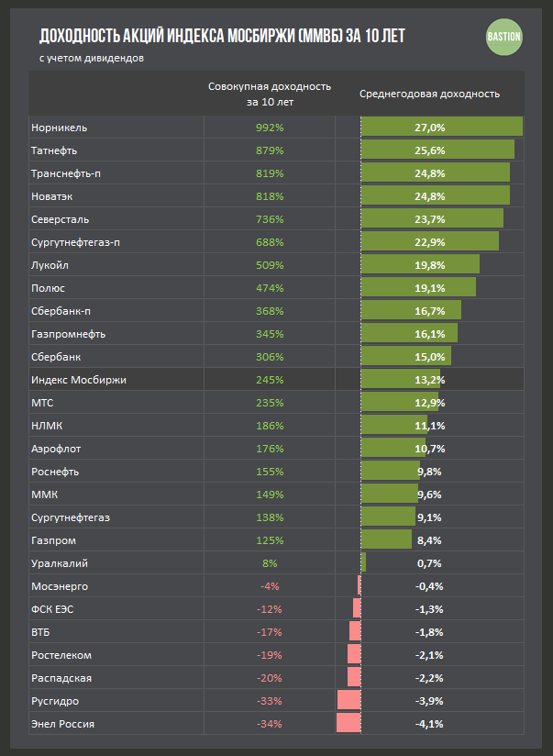553x756 pixels.
Task: Click the Совокупная доходность column header
Action: pyautogui.click(x=270, y=94)
